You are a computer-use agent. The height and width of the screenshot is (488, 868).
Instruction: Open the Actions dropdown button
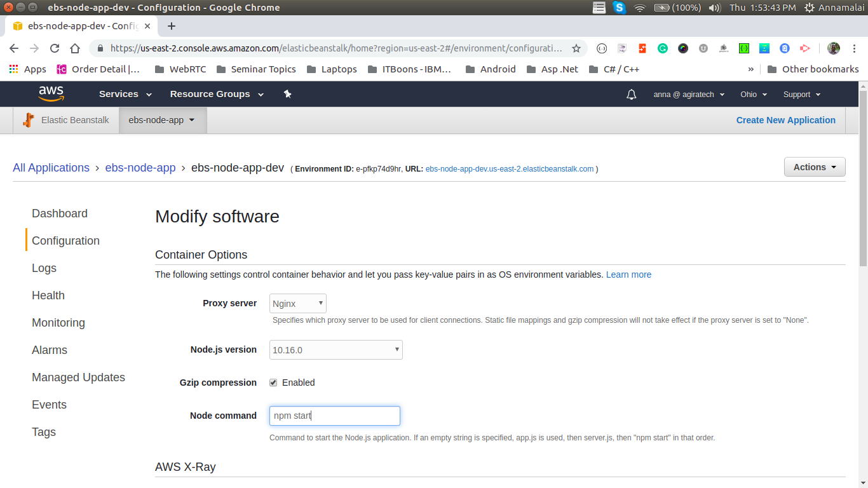pos(815,167)
